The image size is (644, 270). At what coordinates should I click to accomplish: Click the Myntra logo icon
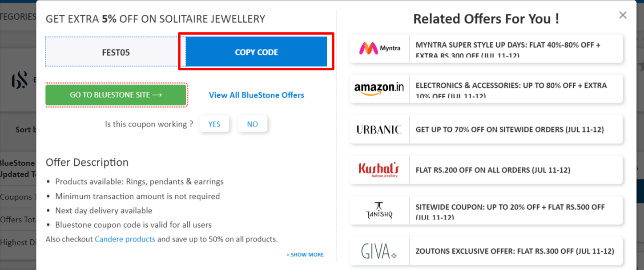[379, 48]
